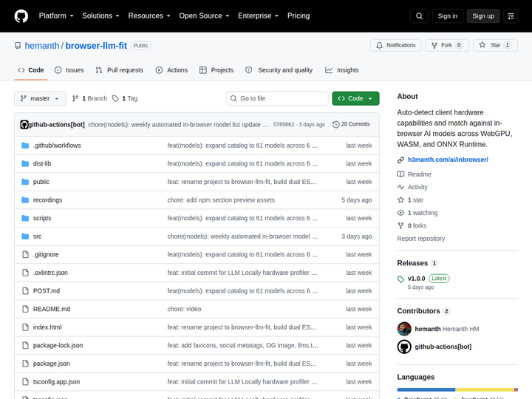Open commit 'chore: add npm section preview assets'
Image resolution: width=532 pixels, height=399 pixels.
click(x=221, y=199)
